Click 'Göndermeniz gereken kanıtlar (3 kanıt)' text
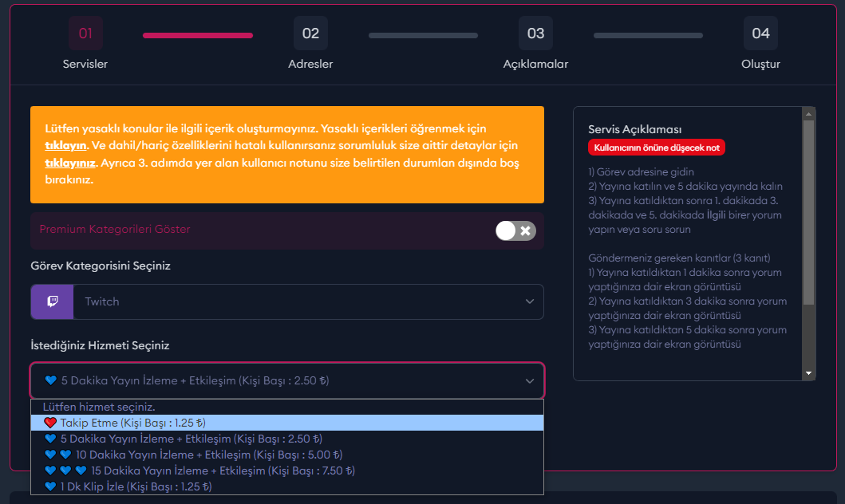Viewport: 845px width, 504px height. tap(680, 258)
